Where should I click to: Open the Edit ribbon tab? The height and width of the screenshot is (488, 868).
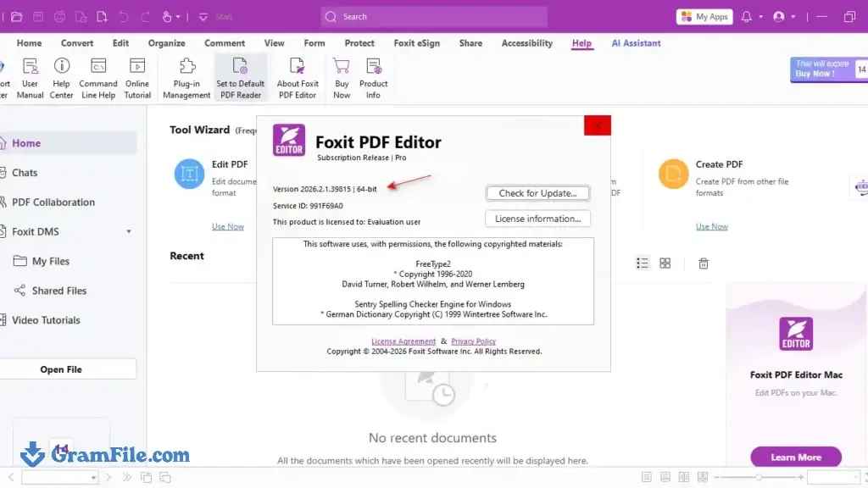tap(120, 43)
